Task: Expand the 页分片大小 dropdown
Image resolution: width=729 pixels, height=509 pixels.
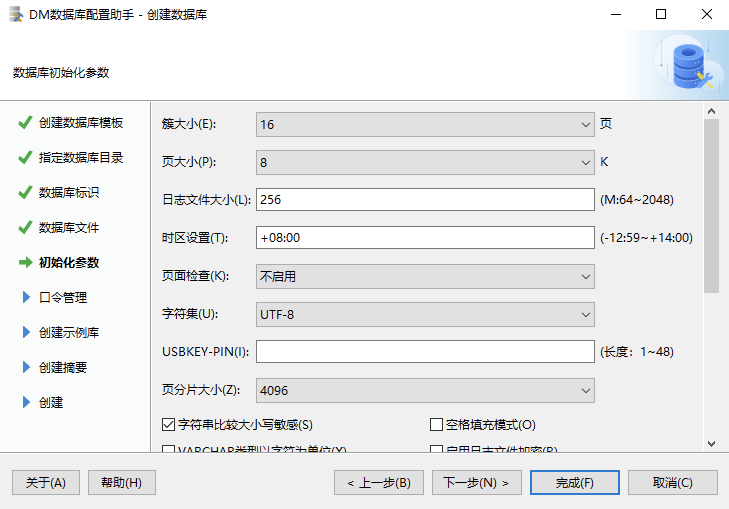Action: click(425, 390)
